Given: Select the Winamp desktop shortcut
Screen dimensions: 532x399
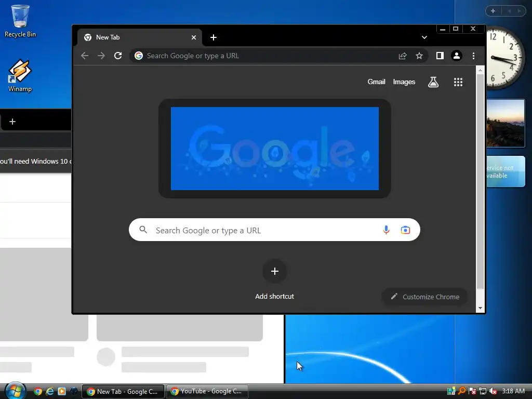Looking at the screenshot, I should tap(20, 76).
